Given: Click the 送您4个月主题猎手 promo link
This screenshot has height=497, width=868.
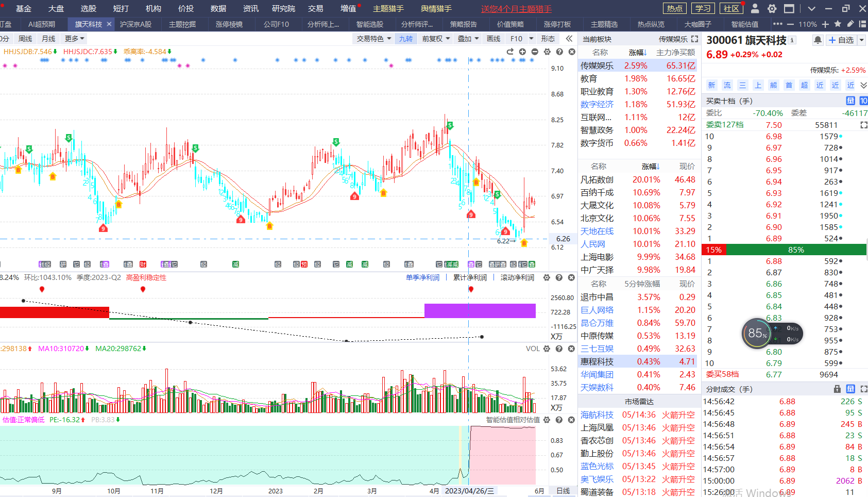Looking at the screenshot, I should [516, 9].
